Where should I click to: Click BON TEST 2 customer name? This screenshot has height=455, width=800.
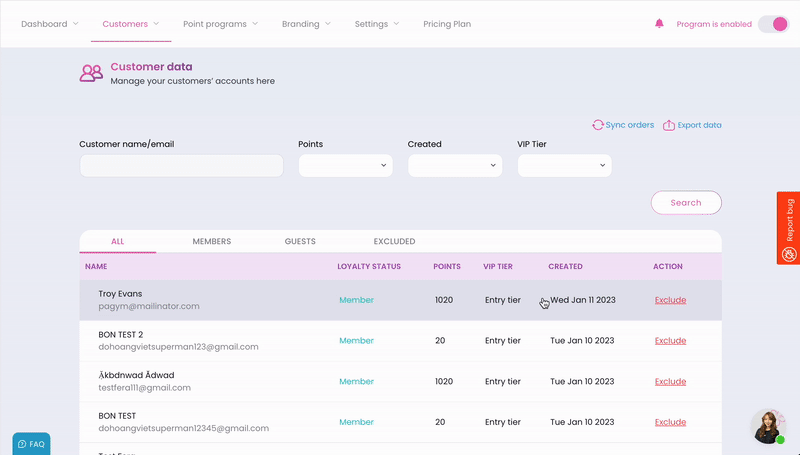click(121, 335)
